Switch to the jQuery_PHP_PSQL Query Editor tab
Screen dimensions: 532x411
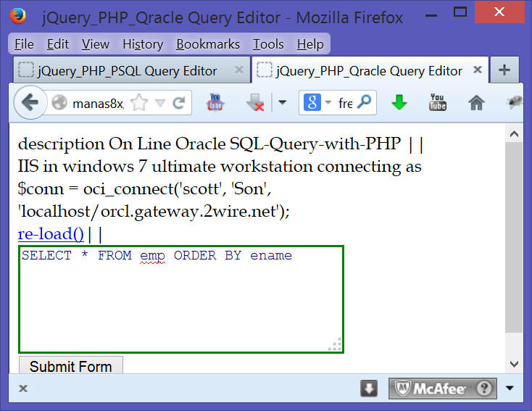(127, 70)
